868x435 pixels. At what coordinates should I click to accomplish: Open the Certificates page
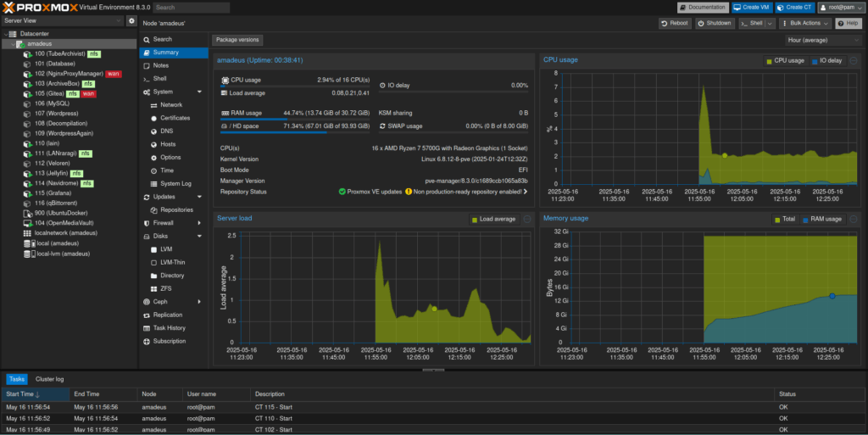point(175,118)
